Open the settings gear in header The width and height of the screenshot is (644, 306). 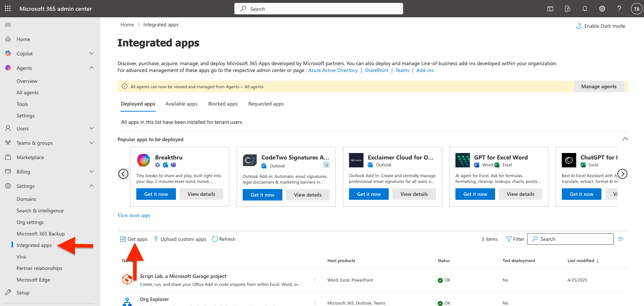click(602, 9)
